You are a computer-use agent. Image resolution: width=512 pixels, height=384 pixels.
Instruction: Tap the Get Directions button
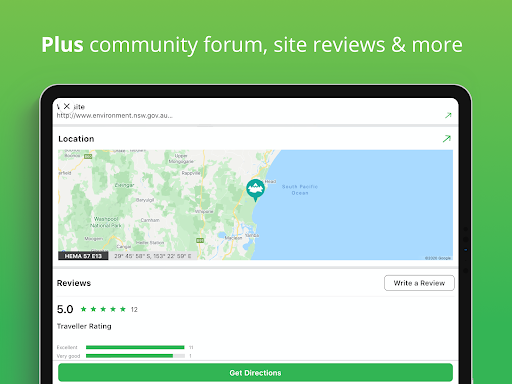[x=255, y=373]
